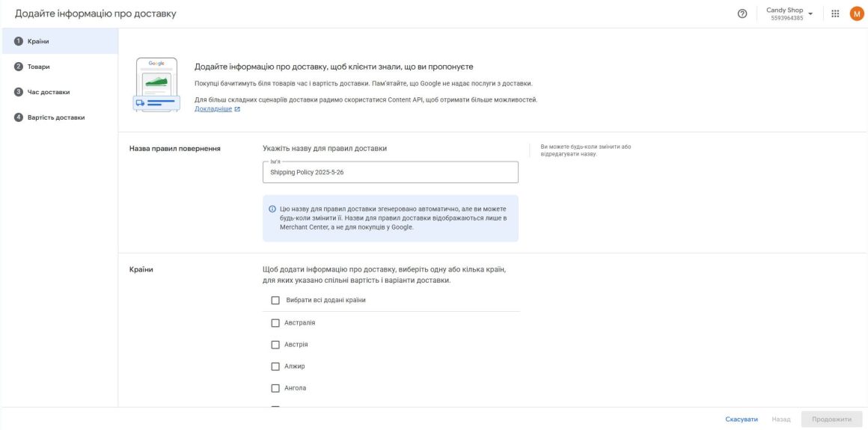Screen dimensions: 868x430
Task: Tick the Алжир checkbox
Action: click(x=275, y=367)
